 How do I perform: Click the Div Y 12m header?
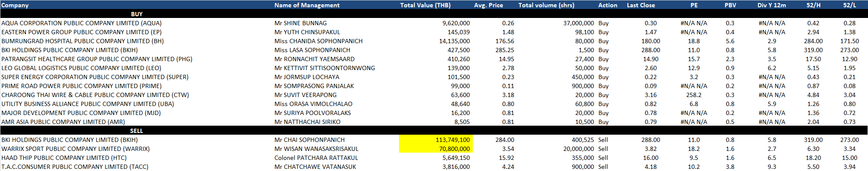[x=772, y=5]
